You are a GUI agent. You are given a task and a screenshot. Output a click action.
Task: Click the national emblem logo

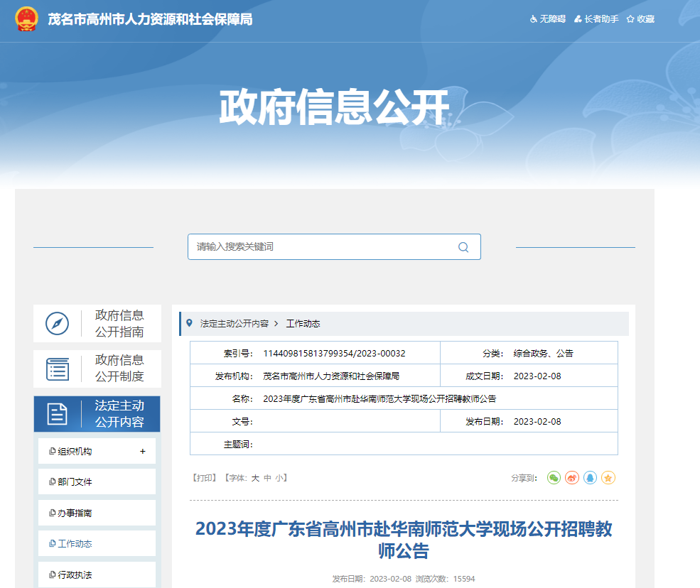tap(27, 19)
